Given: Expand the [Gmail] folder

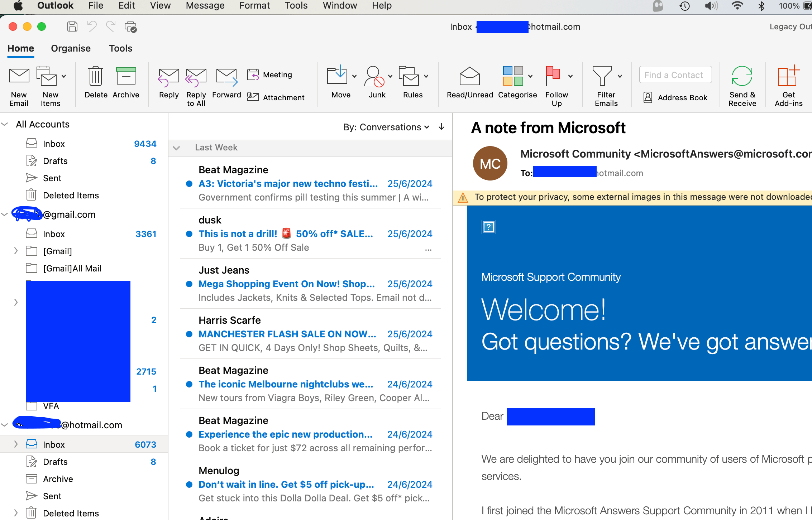Looking at the screenshot, I should (x=16, y=251).
